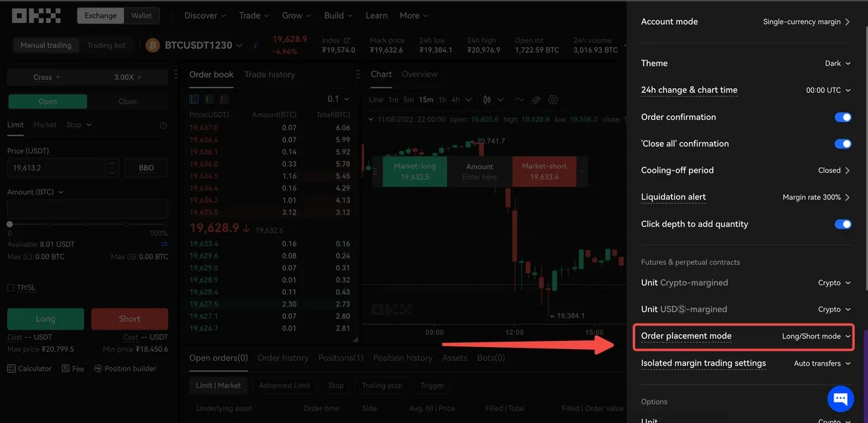
Task: Click the Amount (BTC) input field
Action: click(87, 209)
